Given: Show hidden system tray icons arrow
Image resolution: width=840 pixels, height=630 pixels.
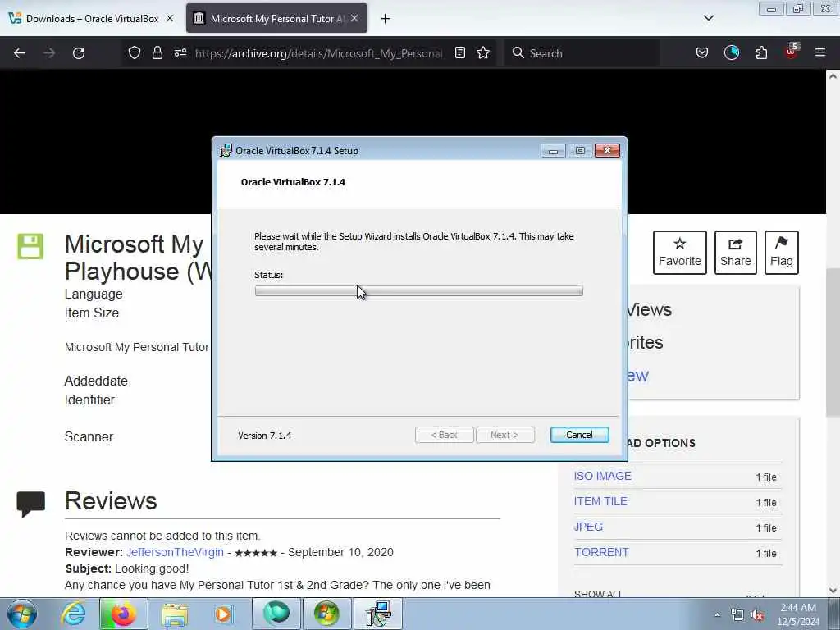Looking at the screenshot, I should [717, 614].
